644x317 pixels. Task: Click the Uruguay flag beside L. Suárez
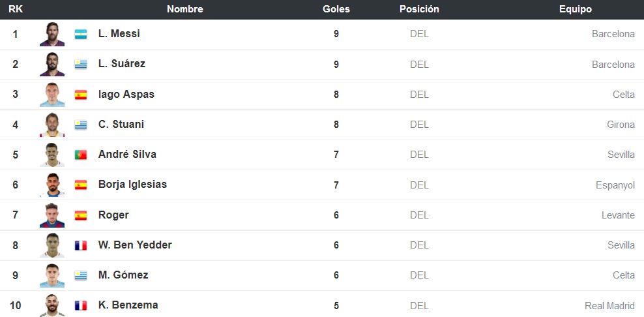tap(81, 64)
